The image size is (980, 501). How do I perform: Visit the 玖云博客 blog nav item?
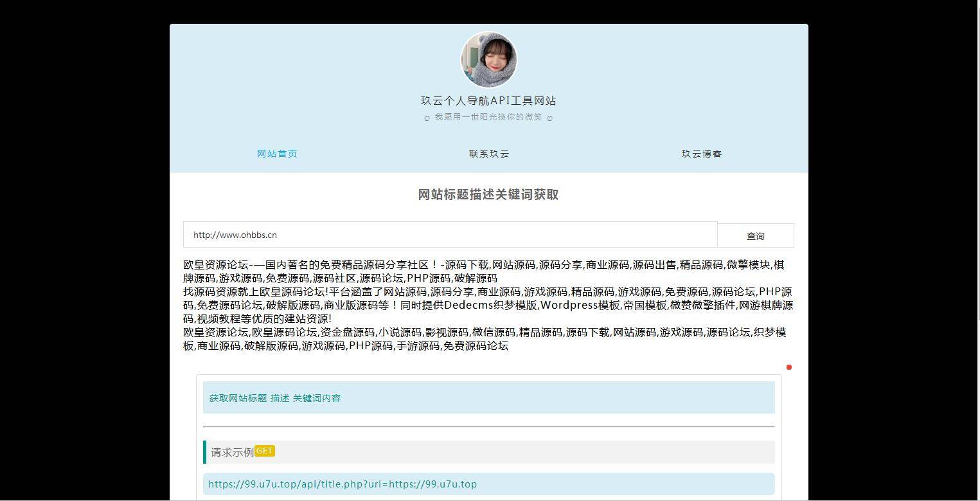(701, 154)
